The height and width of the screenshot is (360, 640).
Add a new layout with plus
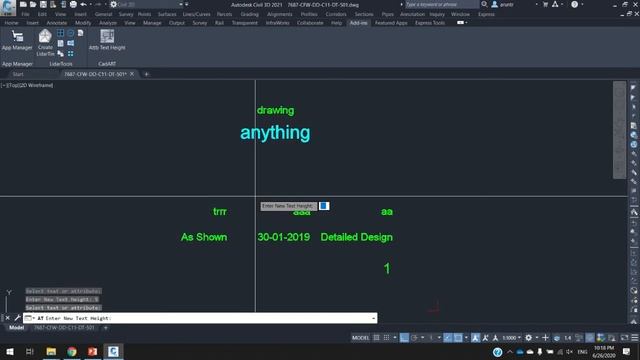(106, 328)
